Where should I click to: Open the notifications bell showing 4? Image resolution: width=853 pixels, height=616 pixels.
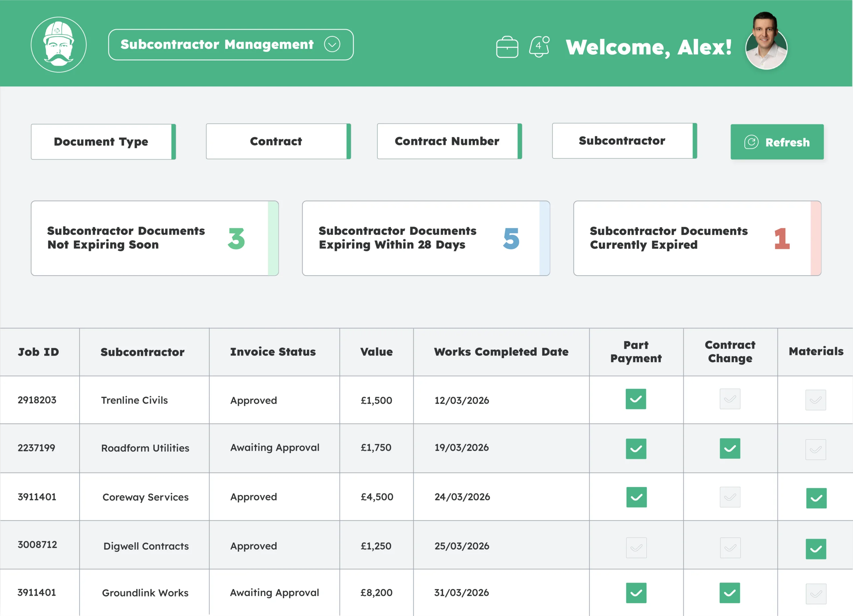click(x=539, y=46)
